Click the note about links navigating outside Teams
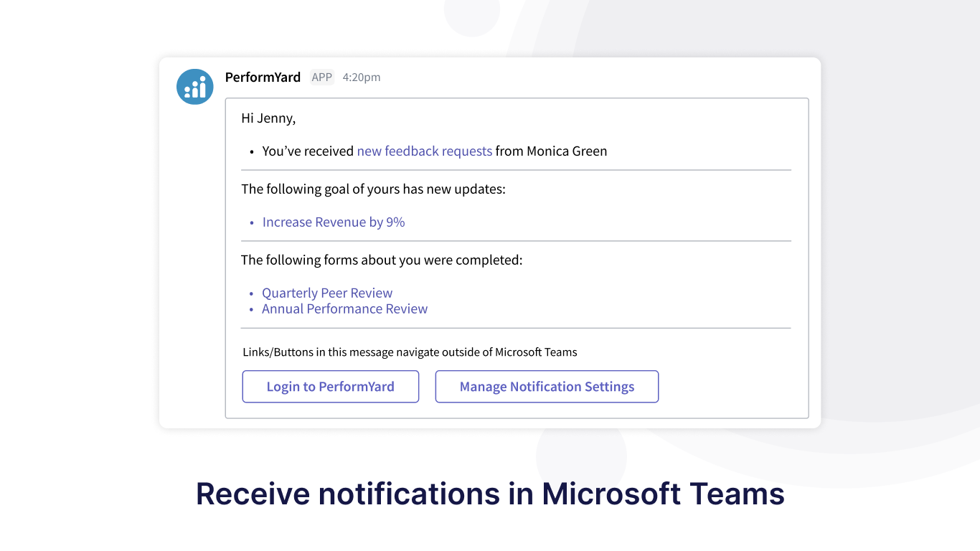 [410, 352]
